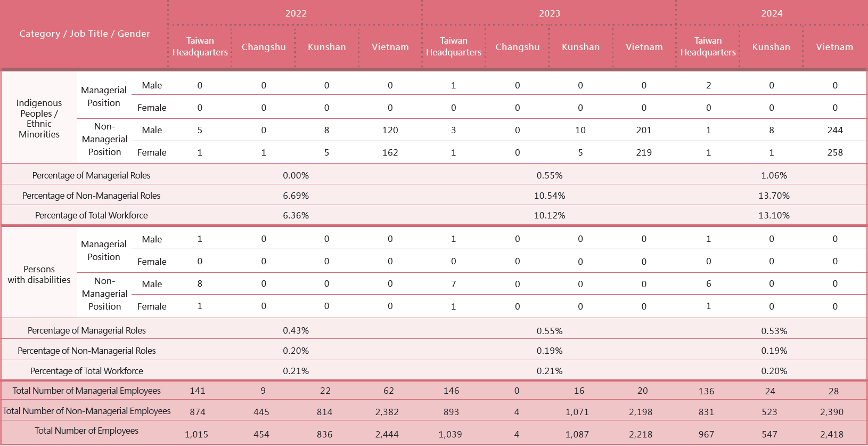Image resolution: width=868 pixels, height=446 pixels.
Task: Click the cell showing 201
Action: (x=643, y=130)
